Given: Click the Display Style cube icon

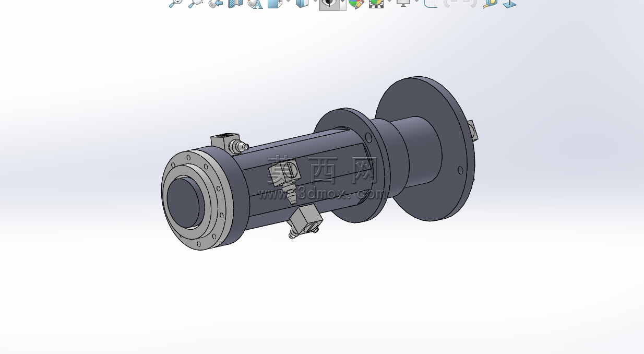Looking at the screenshot, I should tap(302, 3).
